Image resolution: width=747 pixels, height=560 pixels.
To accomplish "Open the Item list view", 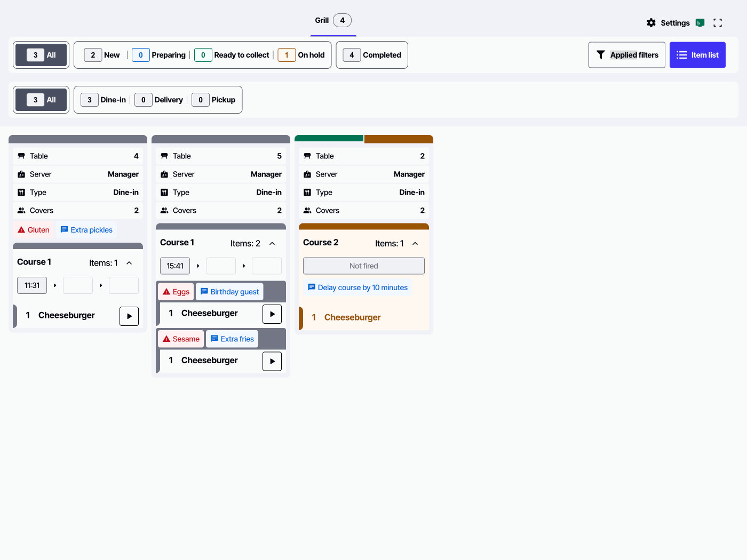I will click(x=697, y=54).
